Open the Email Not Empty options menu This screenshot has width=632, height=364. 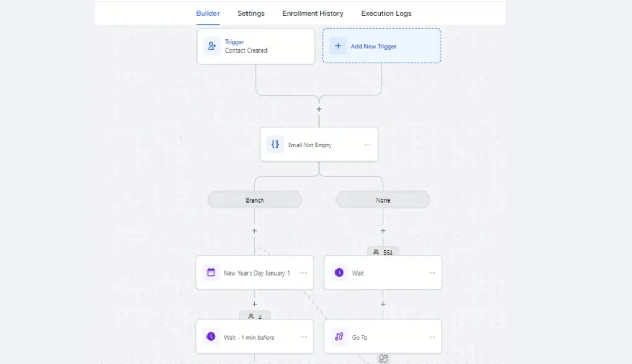point(368,145)
